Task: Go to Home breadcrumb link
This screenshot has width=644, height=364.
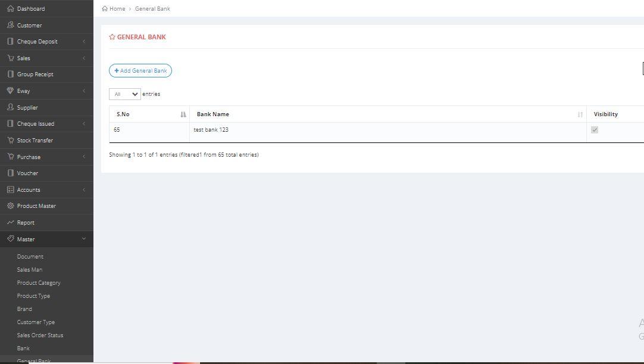Action: [x=117, y=9]
